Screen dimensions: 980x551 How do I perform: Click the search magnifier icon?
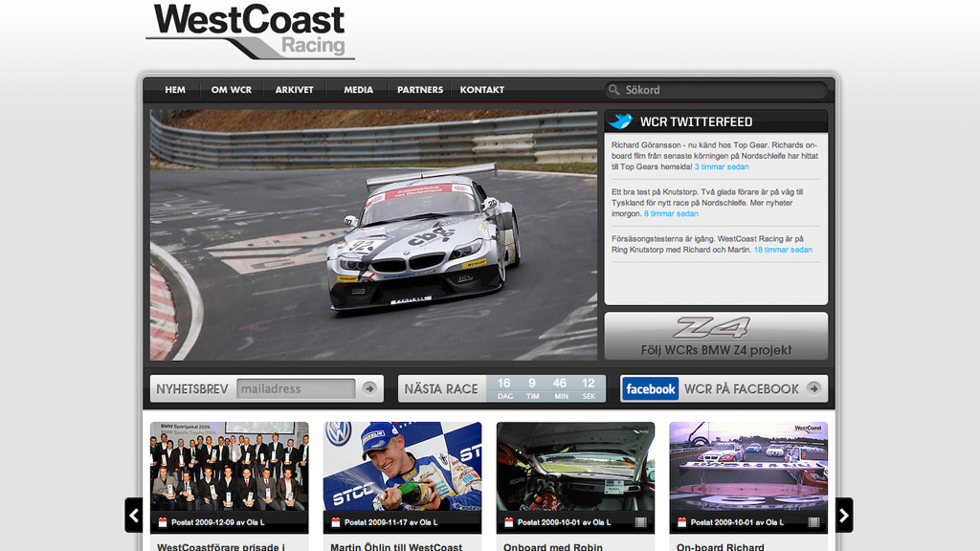[614, 90]
